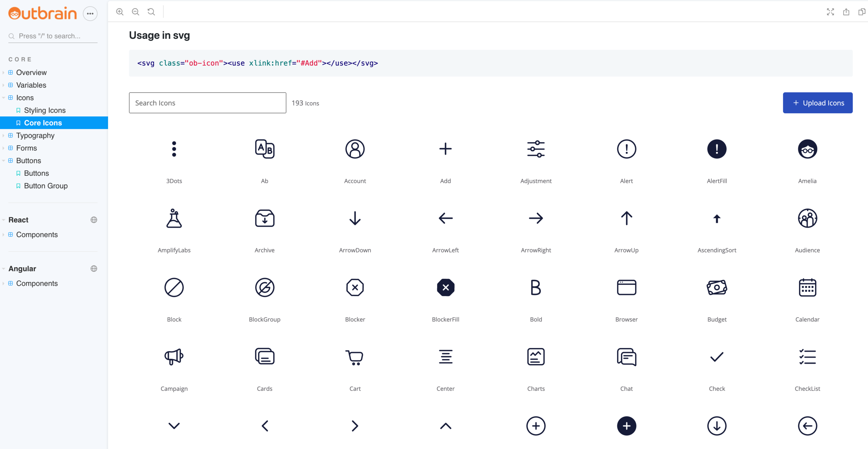Collapse the Icons tree section

(x=25, y=98)
